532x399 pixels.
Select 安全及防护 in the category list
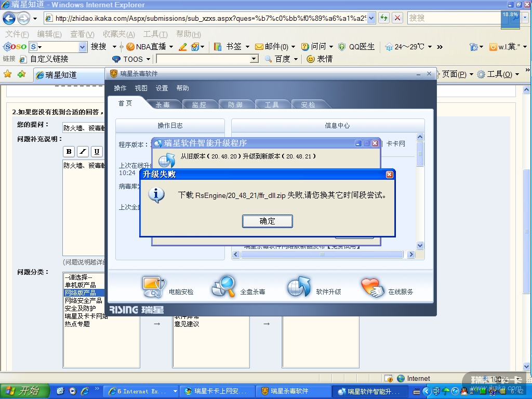tap(81, 309)
